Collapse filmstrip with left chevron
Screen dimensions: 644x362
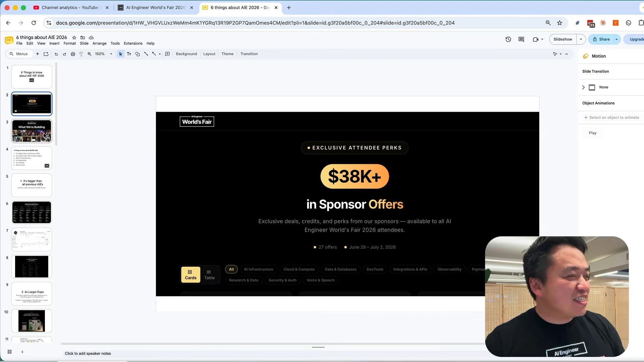(x=22, y=352)
